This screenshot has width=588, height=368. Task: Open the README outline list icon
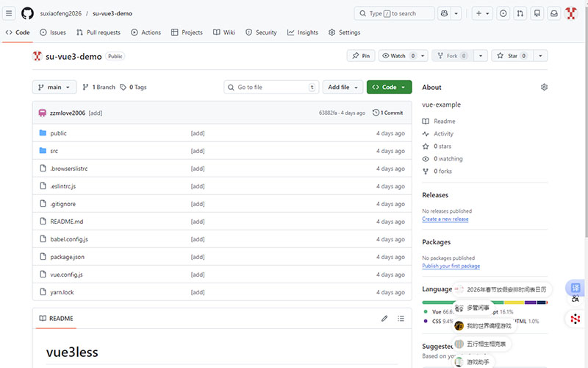point(401,319)
